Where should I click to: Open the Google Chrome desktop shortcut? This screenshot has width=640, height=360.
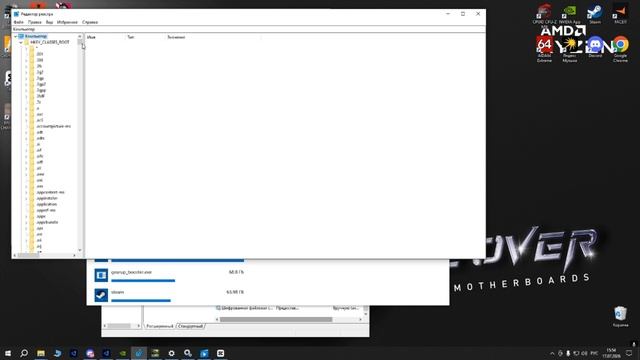tap(620, 49)
